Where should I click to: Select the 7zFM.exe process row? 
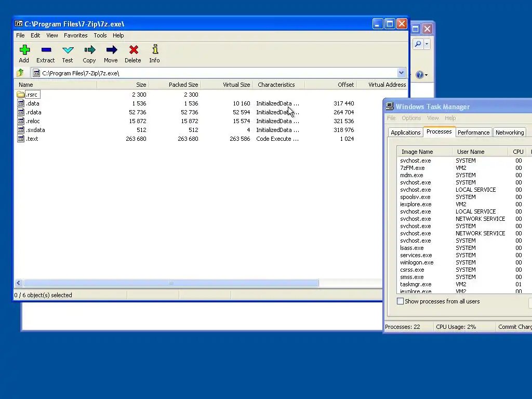click(x=464, y=168)
